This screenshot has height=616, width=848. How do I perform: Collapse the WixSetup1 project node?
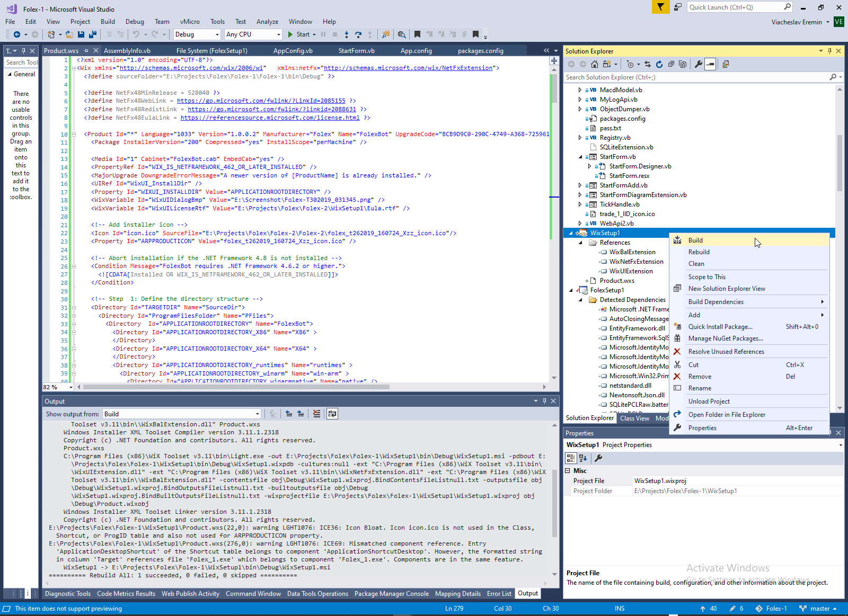click(571, 233)
